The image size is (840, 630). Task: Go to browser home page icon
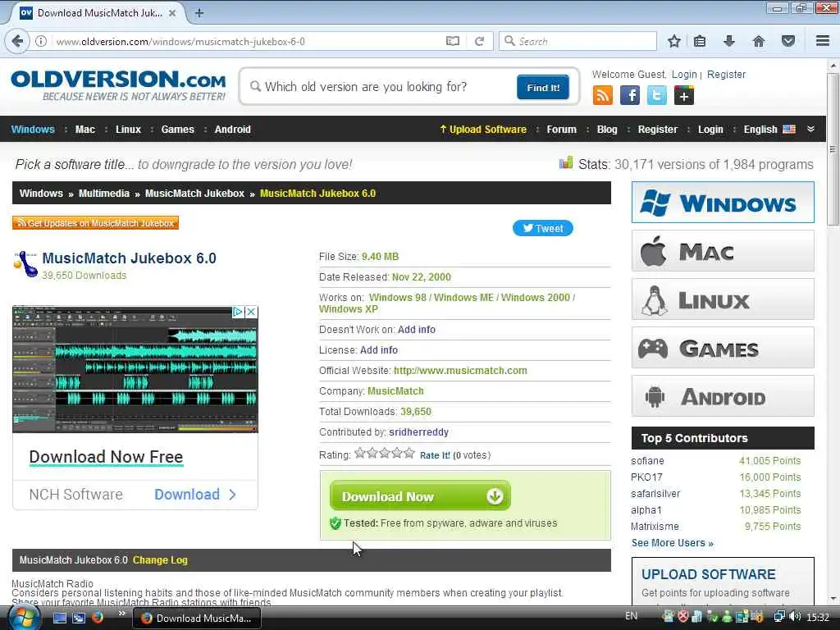pos(759,41)
